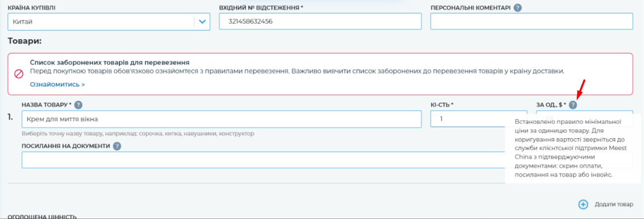Click the prohibited goods warning icon
Image resolution: width=644 pixels, height=219 pixels.
point(19,74)
